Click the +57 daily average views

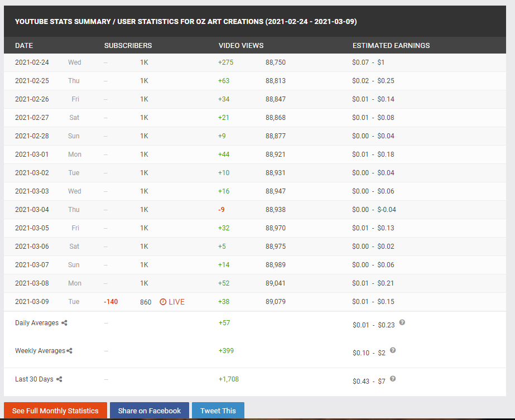[224, 323]
